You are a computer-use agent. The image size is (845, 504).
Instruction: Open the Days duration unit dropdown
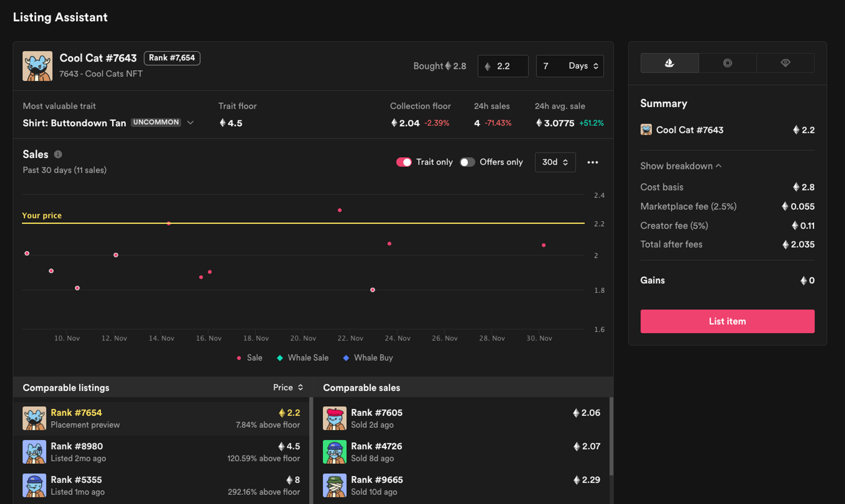coord(584,66)
